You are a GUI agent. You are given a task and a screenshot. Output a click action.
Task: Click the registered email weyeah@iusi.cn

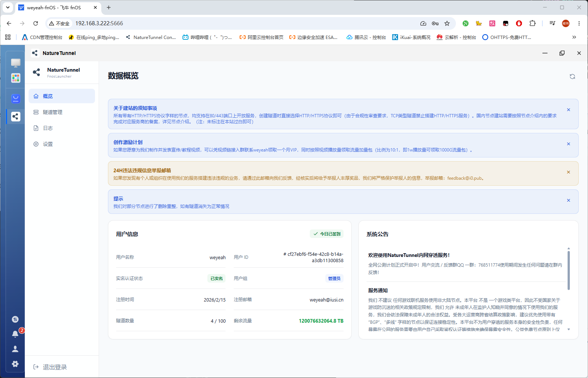[x=326, y=300]
